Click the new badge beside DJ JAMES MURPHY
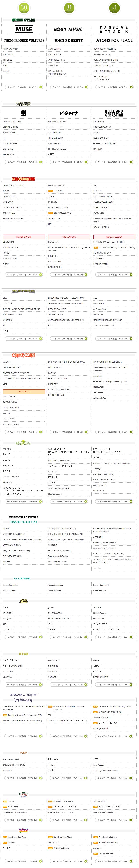 pyautogui.click(x=96, y=247)
